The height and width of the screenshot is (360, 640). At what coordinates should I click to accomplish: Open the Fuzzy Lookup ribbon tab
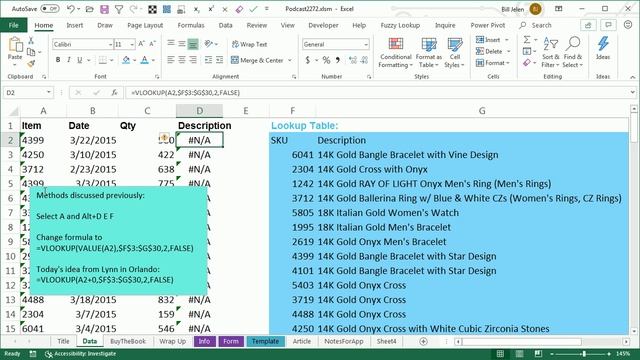400,25
